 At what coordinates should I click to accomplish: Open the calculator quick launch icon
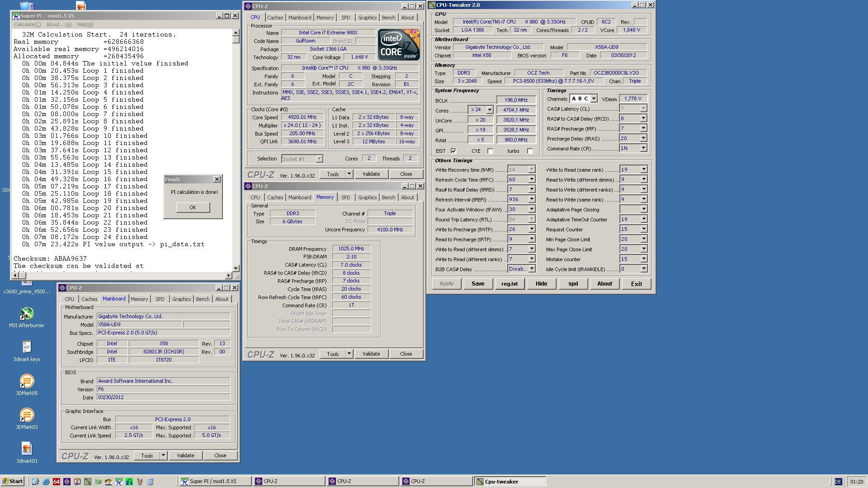(x=150, y=482)
